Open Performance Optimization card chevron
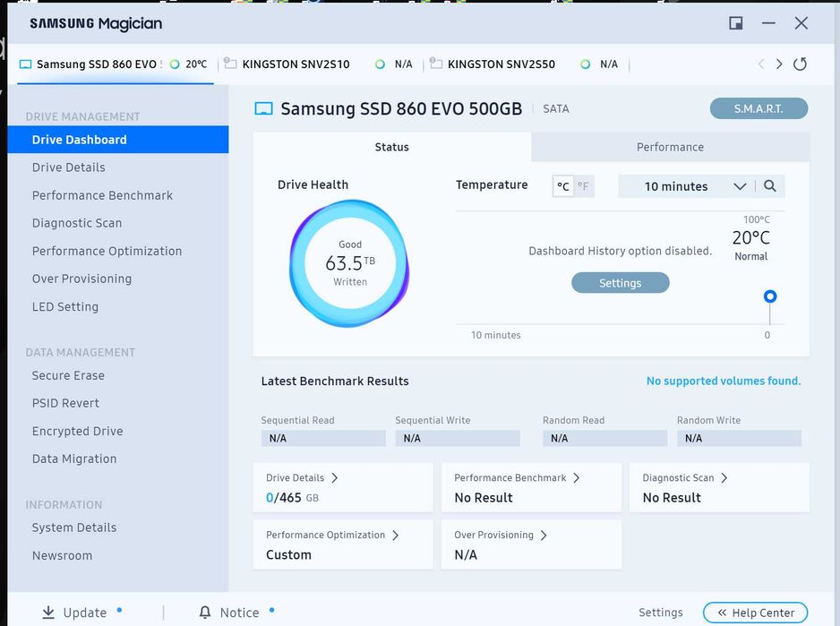 click(x=395, y=535)
